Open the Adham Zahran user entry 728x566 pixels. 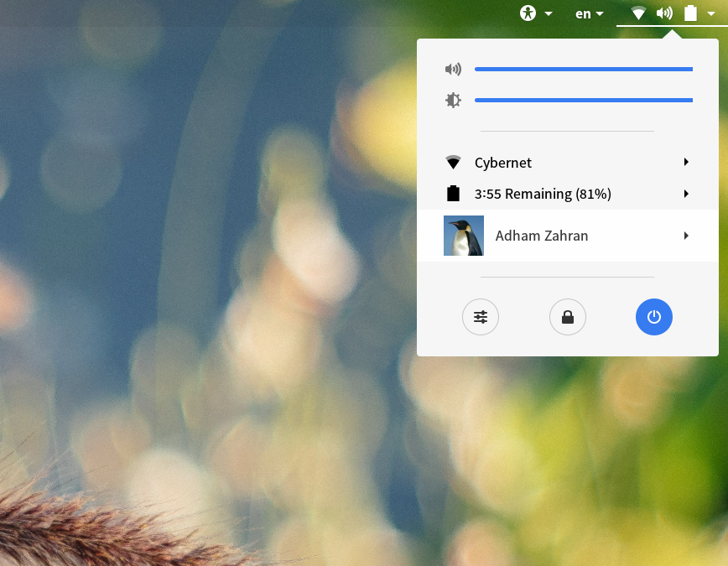567,236
